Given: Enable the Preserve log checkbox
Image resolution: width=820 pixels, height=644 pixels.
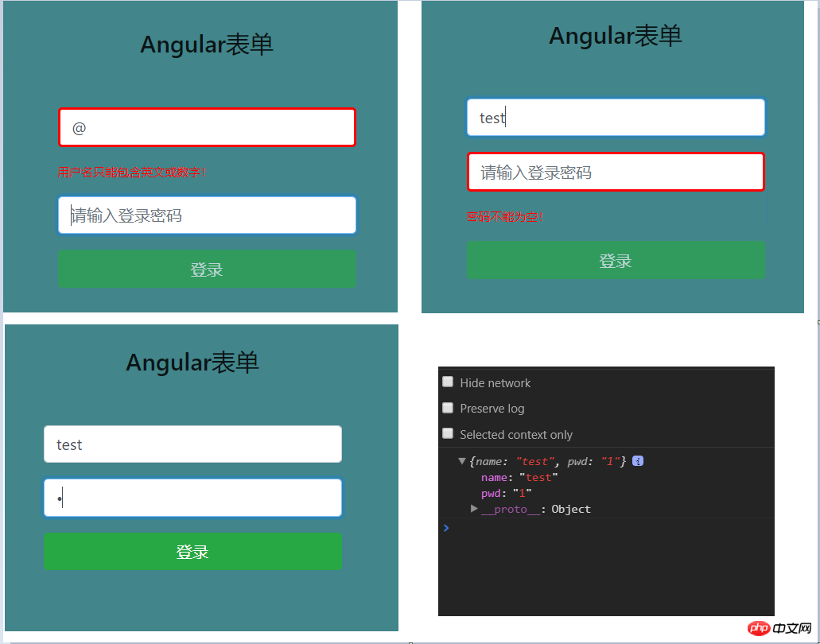Looking at the screenshot, I should pos(446,407).
